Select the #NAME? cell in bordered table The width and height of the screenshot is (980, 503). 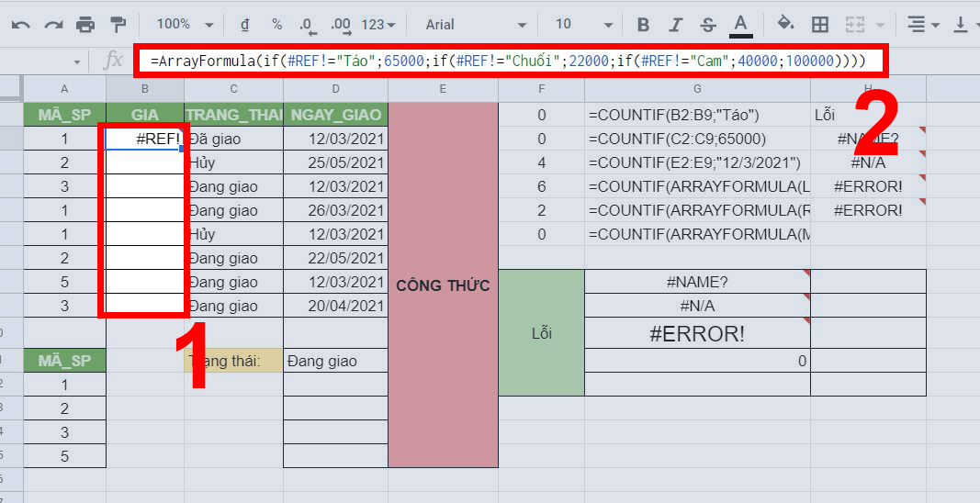coord(697,282)
